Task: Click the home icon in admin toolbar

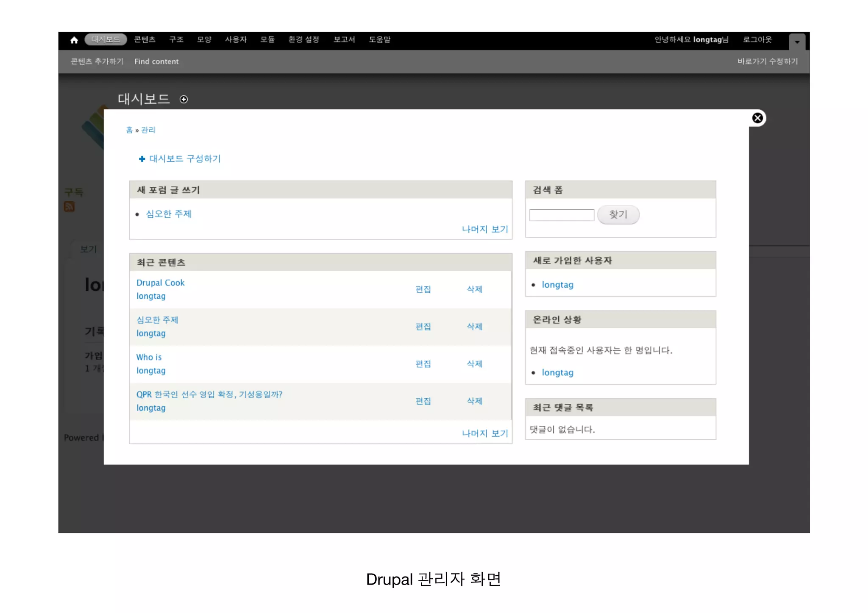Action: pyautogui.click(x=74, y=40)
